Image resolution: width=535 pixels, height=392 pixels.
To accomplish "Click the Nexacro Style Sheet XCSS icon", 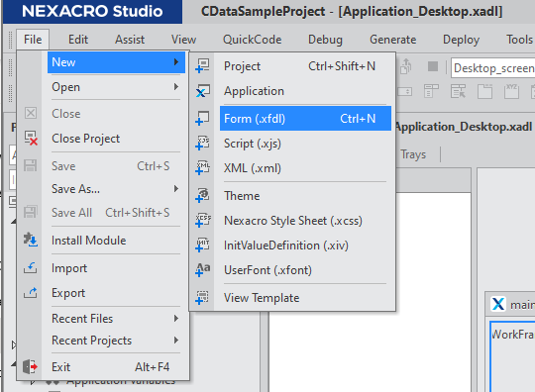I will click(x=203, y=221).
